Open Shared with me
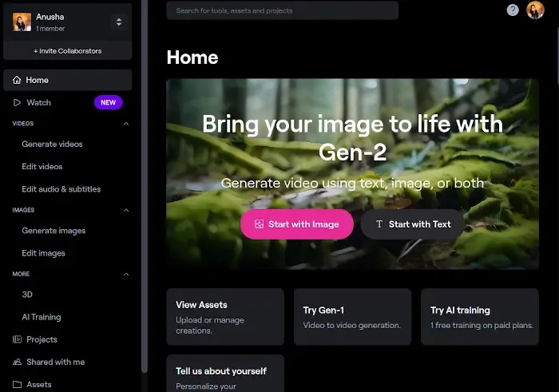The height and width of the screenshot is (392, 559). coord(56,362)
